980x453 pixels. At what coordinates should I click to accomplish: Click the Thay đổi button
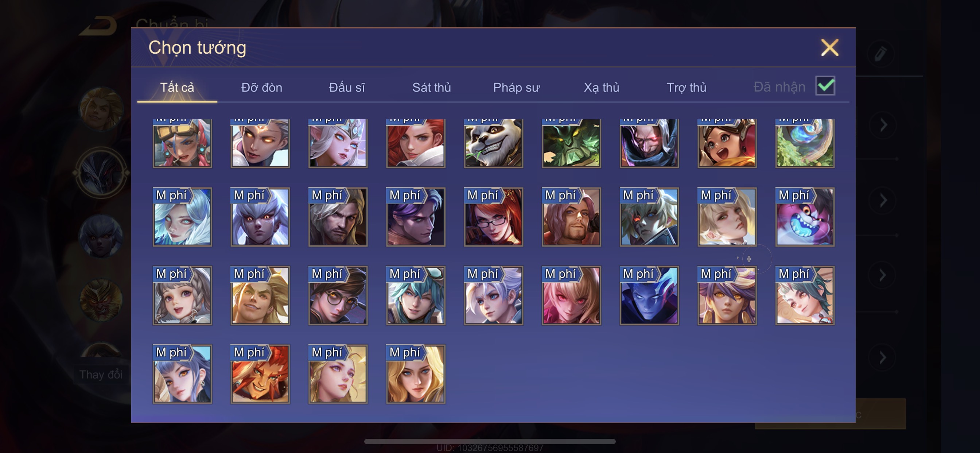(101, 375)
